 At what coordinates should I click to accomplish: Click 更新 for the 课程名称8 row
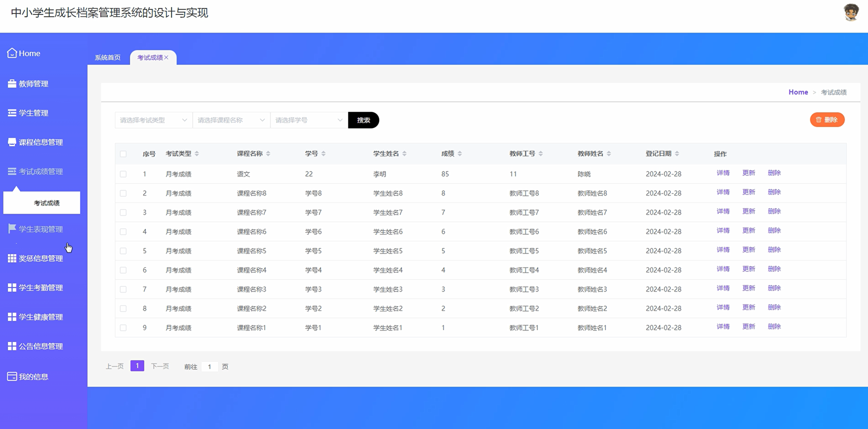(x=749, y=192)
